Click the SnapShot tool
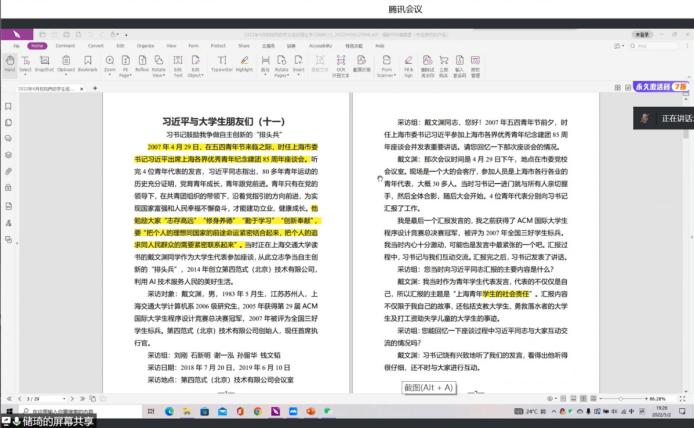The height and width of the screenshot is (428, 694). [44, 63]
